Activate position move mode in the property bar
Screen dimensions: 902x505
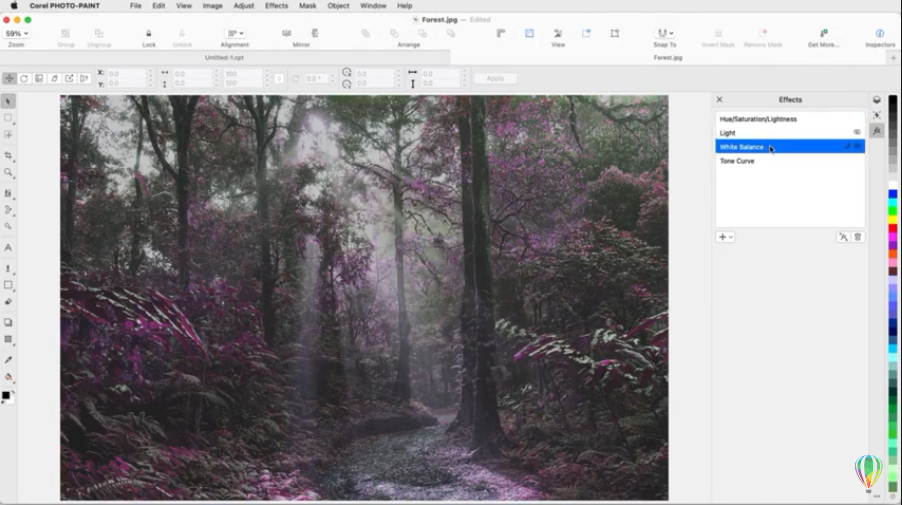point(9,78)
